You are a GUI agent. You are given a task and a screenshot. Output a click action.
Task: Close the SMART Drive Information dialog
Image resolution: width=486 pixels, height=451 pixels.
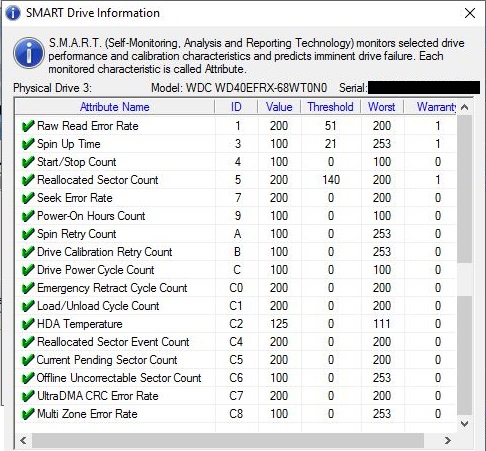tap(470, 13)
